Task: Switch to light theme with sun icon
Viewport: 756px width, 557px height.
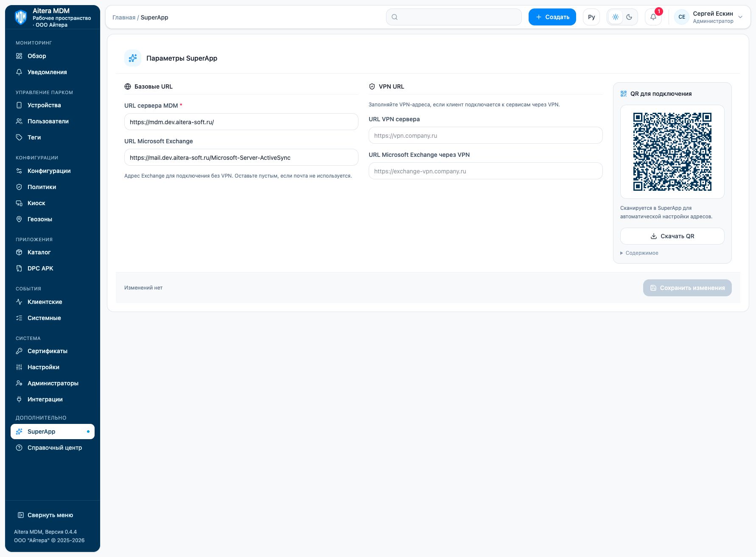Action: click(616, 17)
